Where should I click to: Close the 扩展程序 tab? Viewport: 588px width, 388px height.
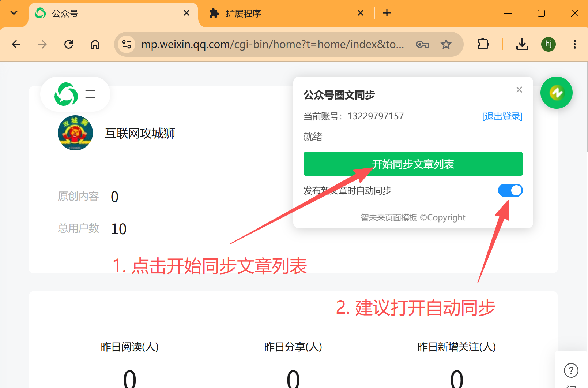pyautogui.click(x=361, y=13)
